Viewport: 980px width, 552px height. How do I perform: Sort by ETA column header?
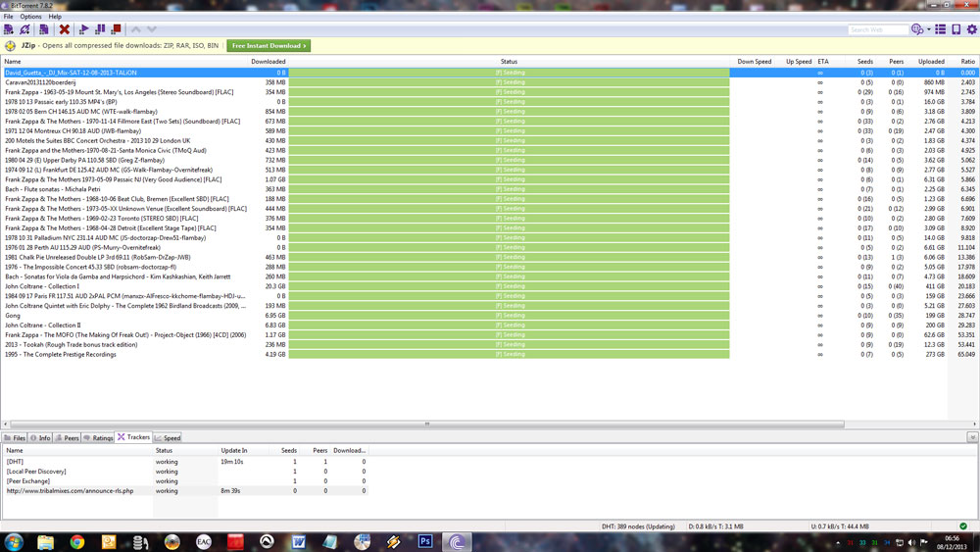click(823, 61)
